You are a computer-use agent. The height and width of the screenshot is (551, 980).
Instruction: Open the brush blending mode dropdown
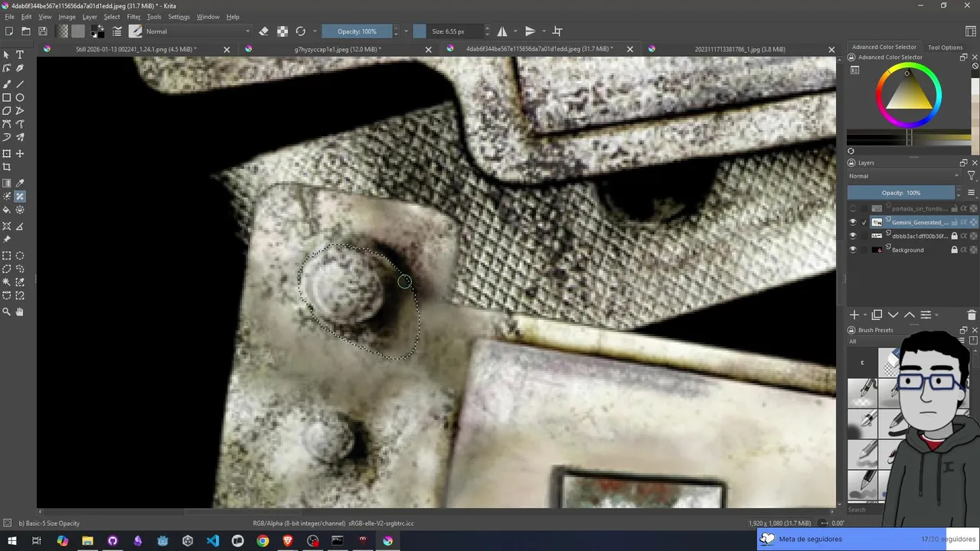pyautogui.click(x=198, y=31)
